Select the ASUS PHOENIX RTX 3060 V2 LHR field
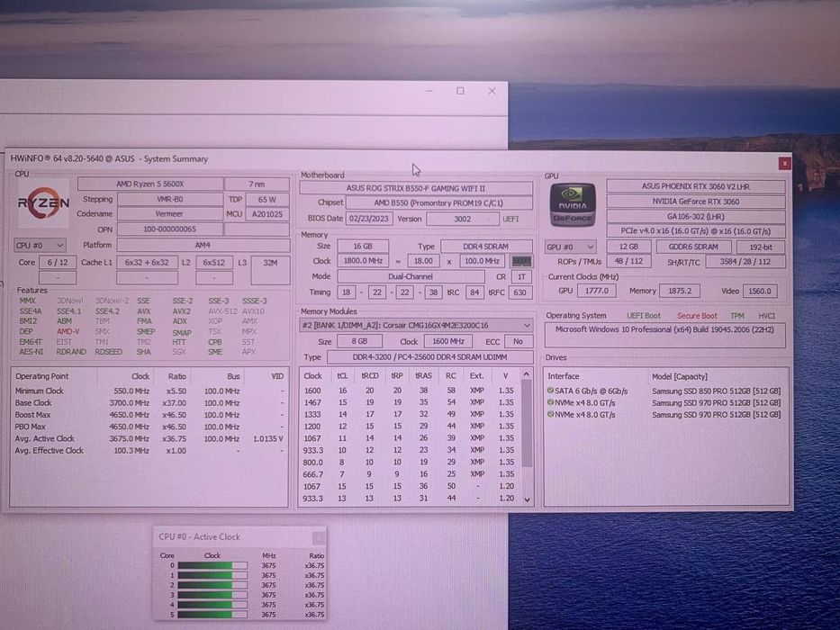This screenshot has width=840, height=630. coord(695,186)
